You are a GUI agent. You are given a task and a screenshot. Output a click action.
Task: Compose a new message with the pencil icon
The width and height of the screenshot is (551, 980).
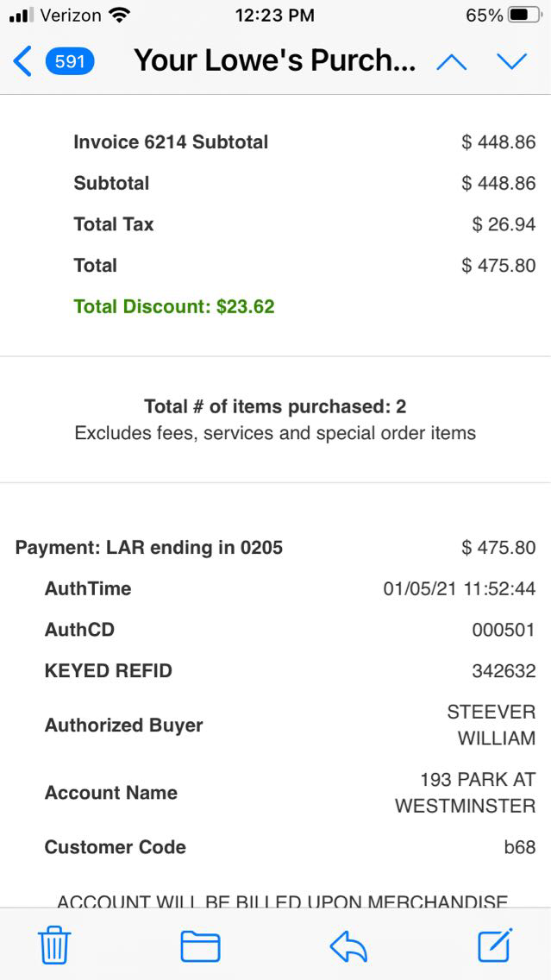click(x=495, y=945)
